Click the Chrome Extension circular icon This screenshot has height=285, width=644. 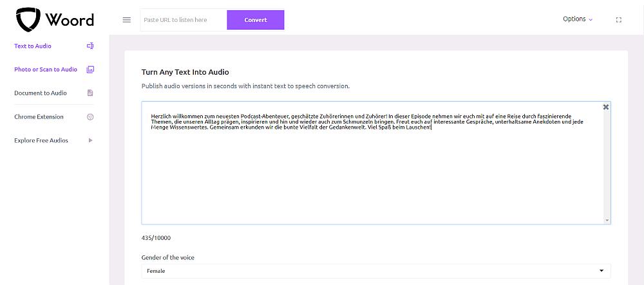[x=90, y=117]
